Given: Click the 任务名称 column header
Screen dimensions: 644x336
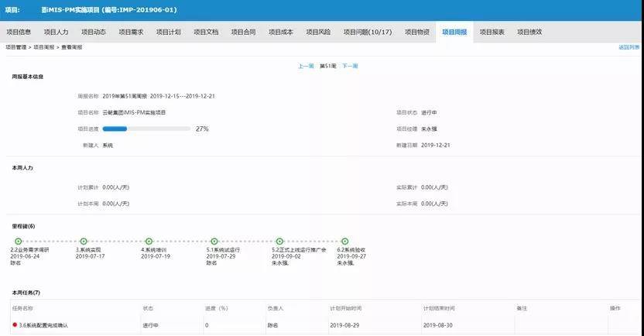Looking at the screenshot, I should [x=22, y=308].
